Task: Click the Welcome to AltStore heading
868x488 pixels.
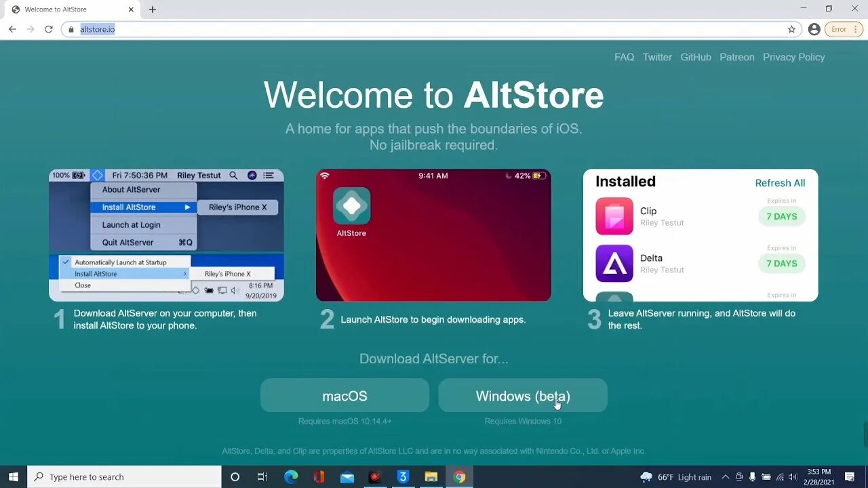Action: (x=433, y=95)
